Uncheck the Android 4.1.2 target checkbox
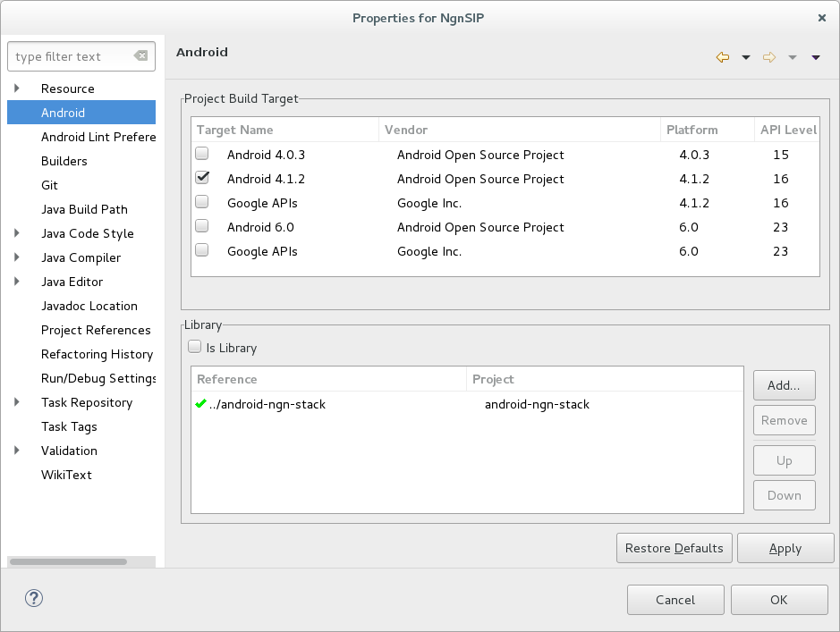Viewport: 840px width, 632px height. pos(202,178)
